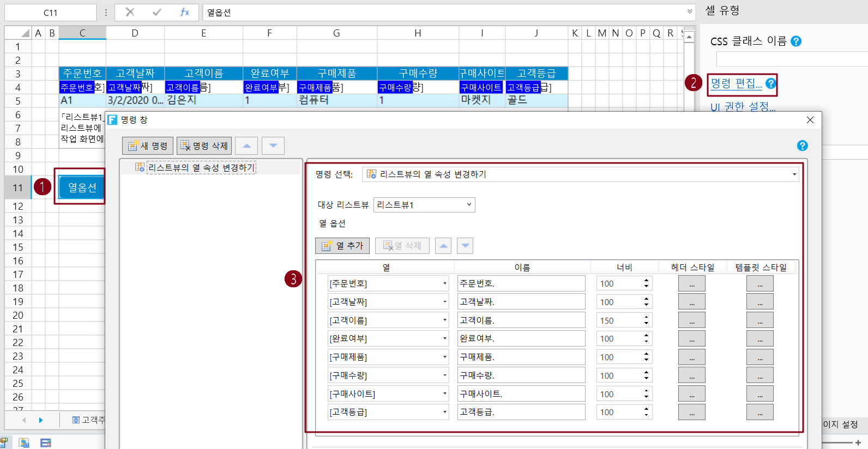Screen dimensions: 868x449
Task: Open the [주문번호] column dropdown
Action: [x=444, y=283]
